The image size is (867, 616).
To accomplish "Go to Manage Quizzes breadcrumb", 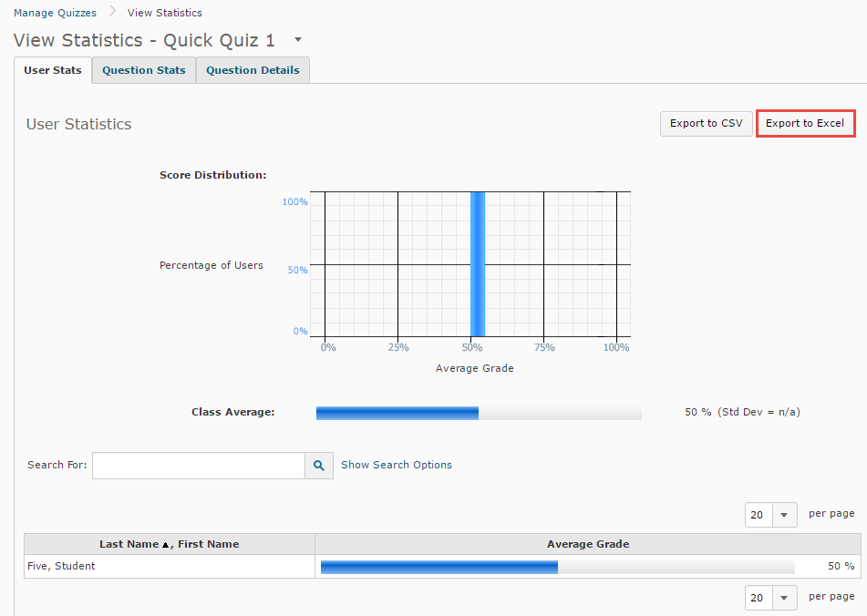I will 55,13.
